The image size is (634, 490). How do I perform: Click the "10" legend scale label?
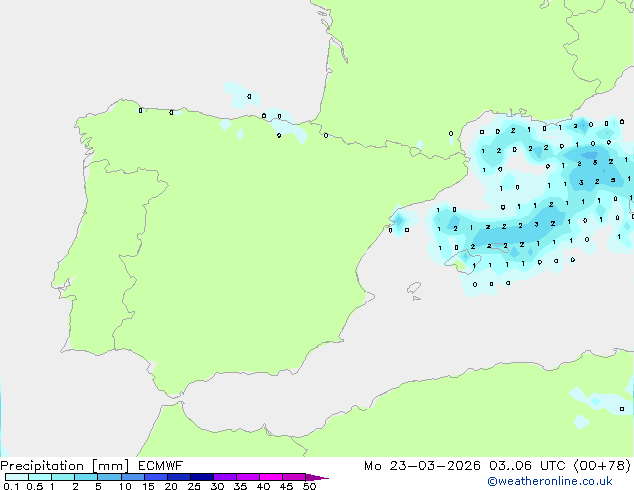pos(125,486)
